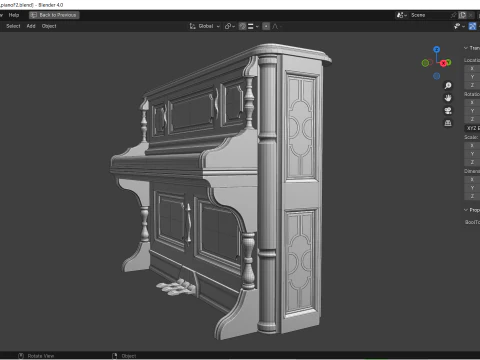480x360 pixels.
Task: Click the transform orientation axes icon
Action: (x=192, y=26)
